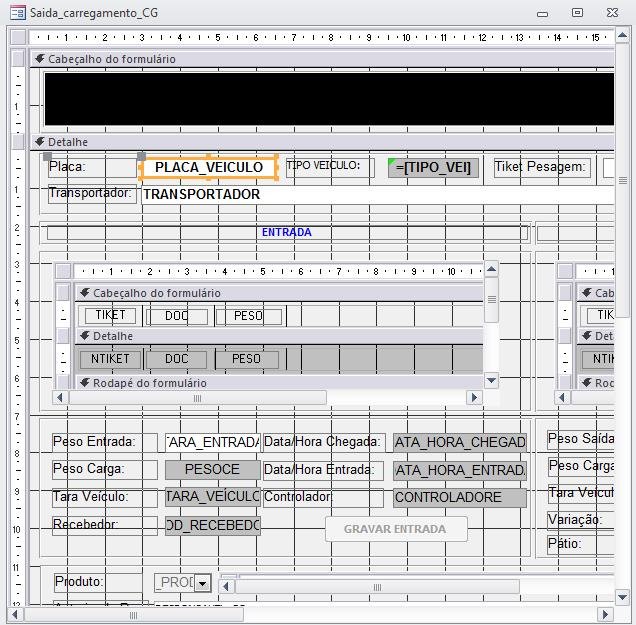636x625 pixels.
Task: Click the main window scroll-up arrow
Action: pyautogui.click(x=623, y=36)
